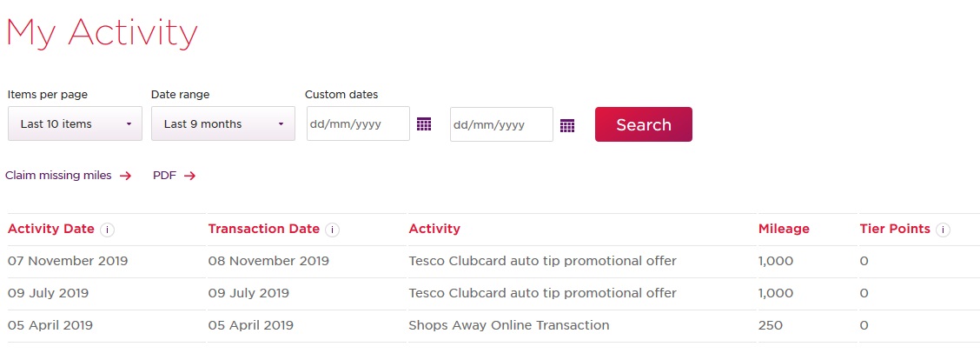980x360 pixels.
Task: Sort by the Activity Date column header
Action: (x=50, y=229)
